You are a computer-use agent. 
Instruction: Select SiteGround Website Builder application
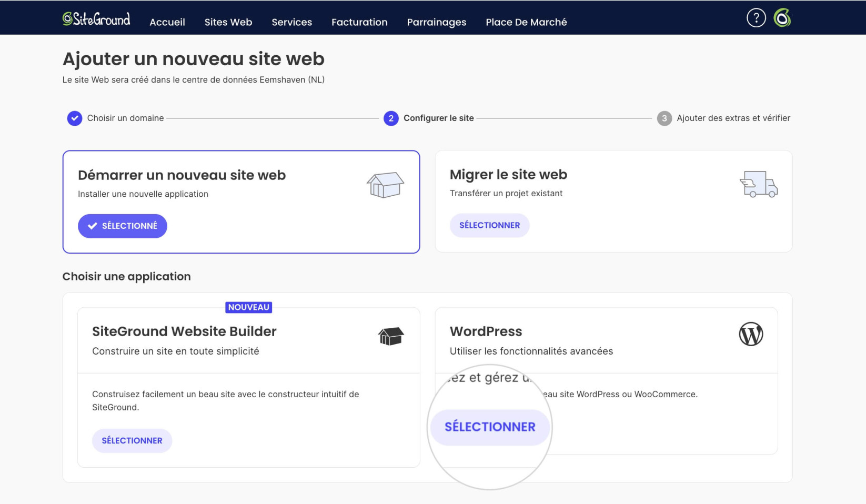point(132,441)
